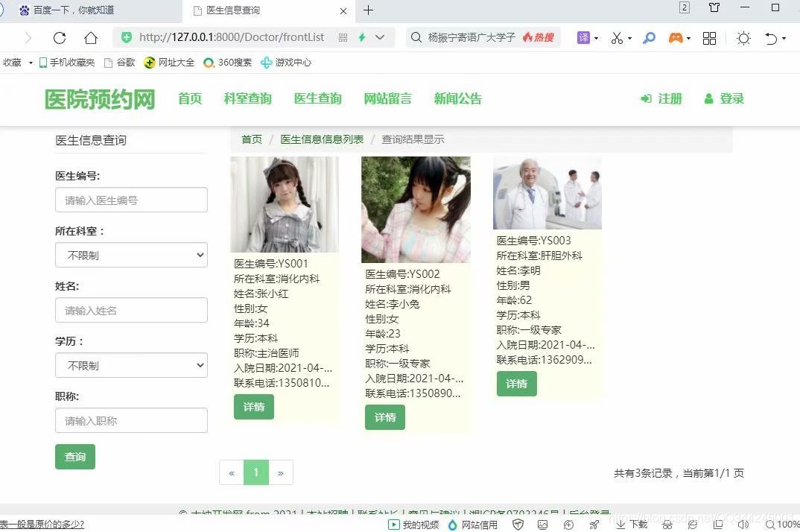Click the 100% zoom level indicator
The image size is (800, 532).
point(782,525)
